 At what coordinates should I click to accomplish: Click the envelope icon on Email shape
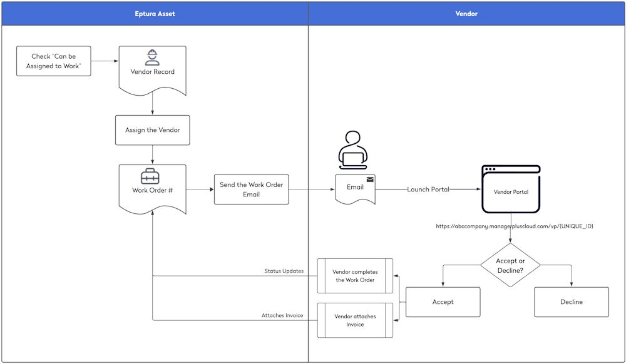pos(370,179)
